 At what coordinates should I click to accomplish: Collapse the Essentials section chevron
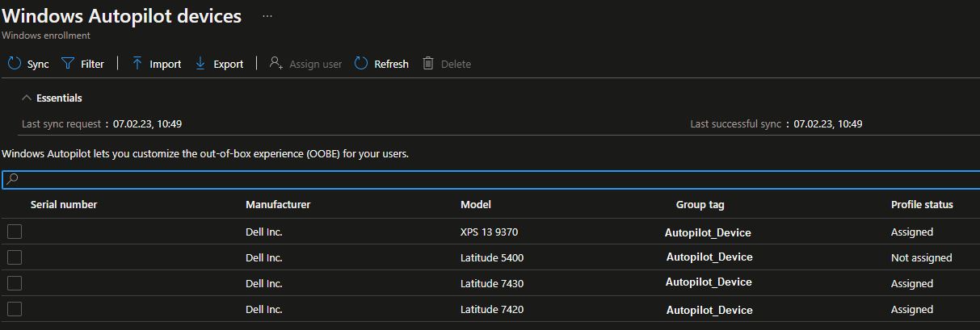coord(27,98)
